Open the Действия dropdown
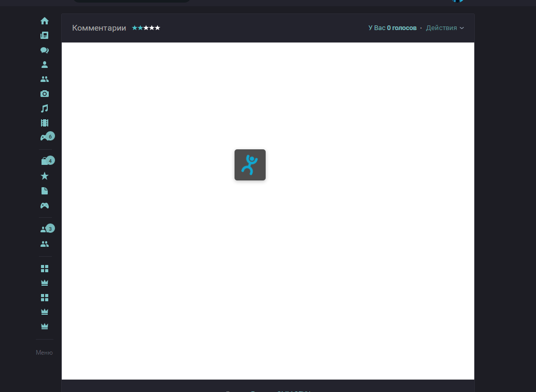This screenshot has width=536, height=392. [x=445, y=28]
